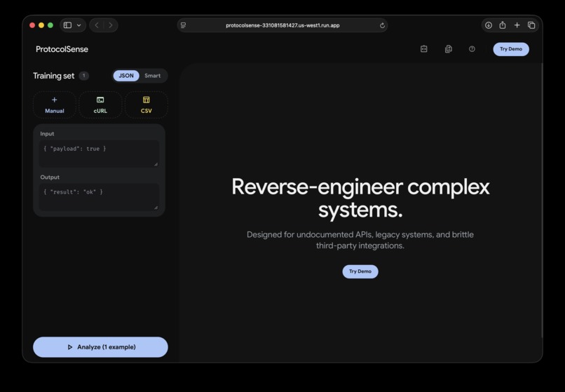Click the Input field resize handle
Screen dimensions: 565x392
pos(156,165)
